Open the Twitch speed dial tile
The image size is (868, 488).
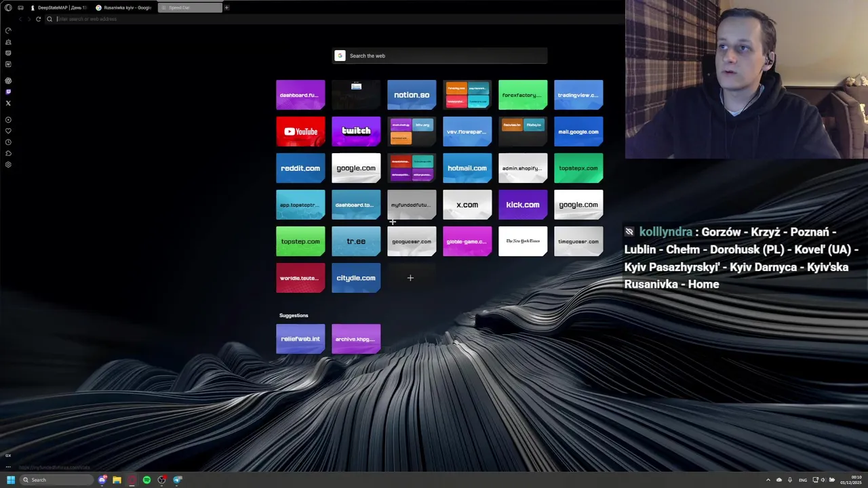[356, 131]
